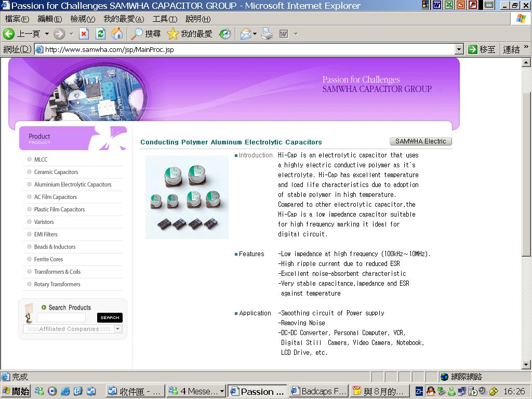Open the 說明 (Help) menu
This screenshot has width=532, height=399.
click(198, 19)
